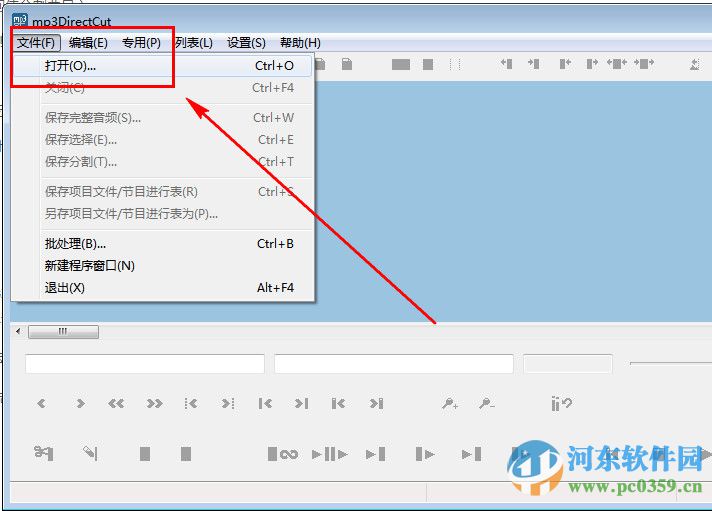Viewport: 712px width, 511px height.
Task: Click the wide left info text field
Action: [x=145, y=364]
